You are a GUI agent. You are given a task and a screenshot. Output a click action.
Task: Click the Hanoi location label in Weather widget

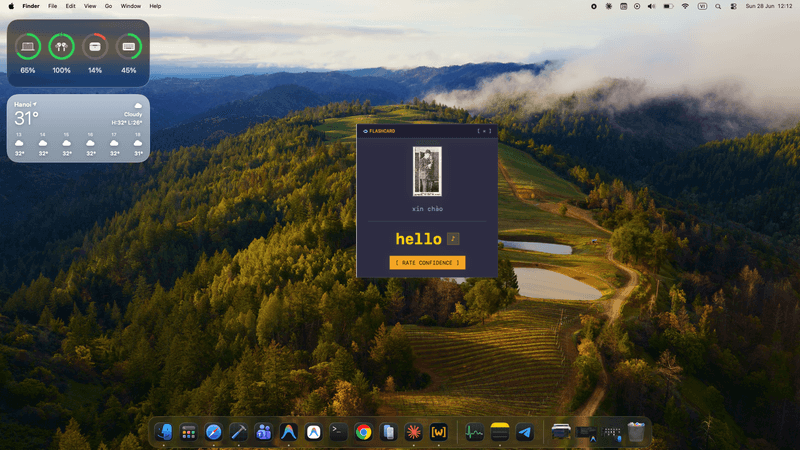pos(25,104)
